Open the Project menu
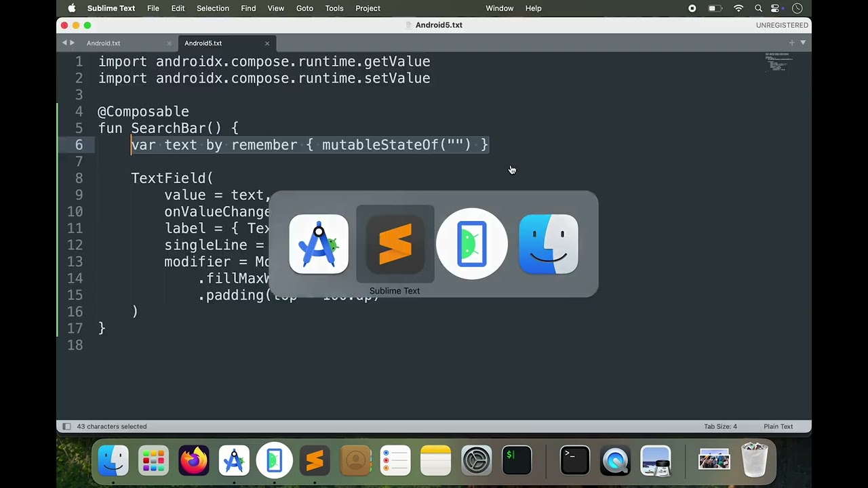Viewport: 868px width, 488px height. coord(368,8)
